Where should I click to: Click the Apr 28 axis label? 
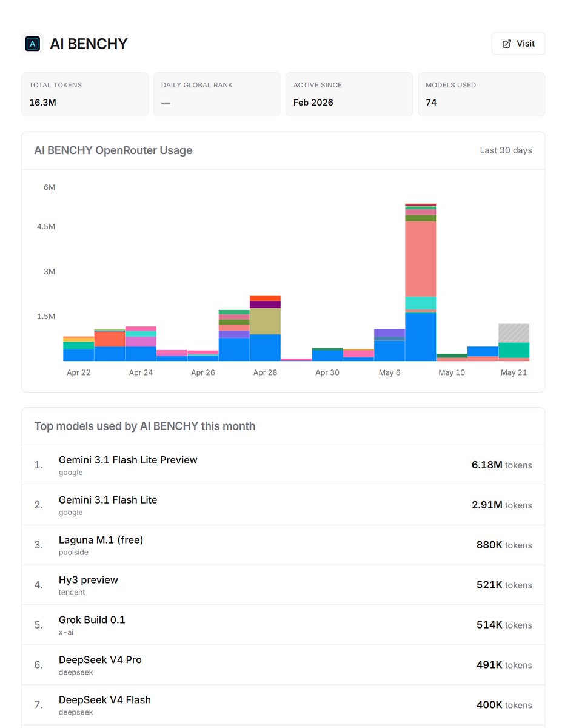click(265, 372)
